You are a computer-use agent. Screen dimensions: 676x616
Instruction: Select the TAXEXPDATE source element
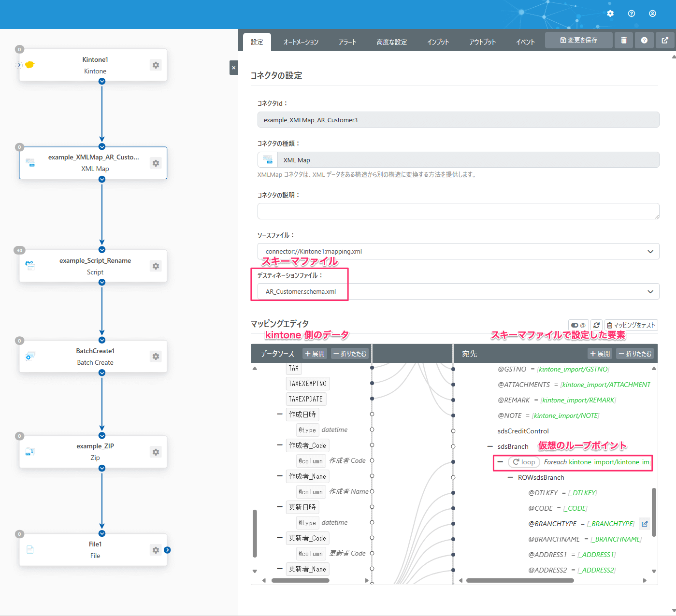306,399
